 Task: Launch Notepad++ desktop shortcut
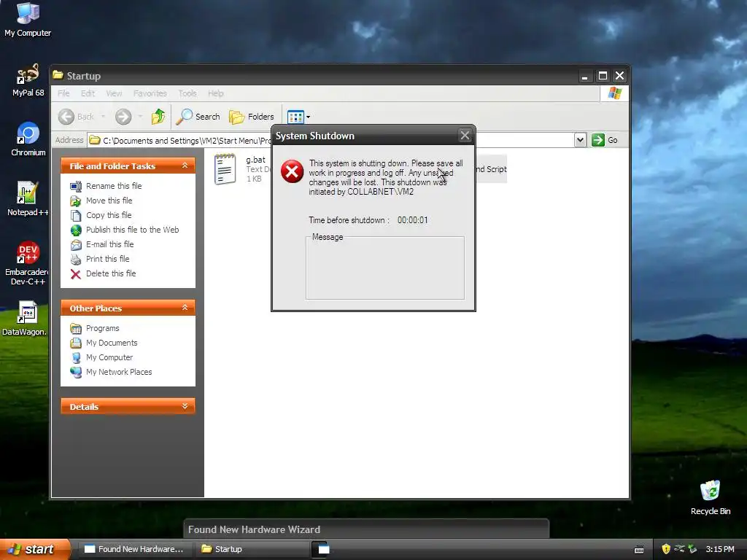point(28,199)
